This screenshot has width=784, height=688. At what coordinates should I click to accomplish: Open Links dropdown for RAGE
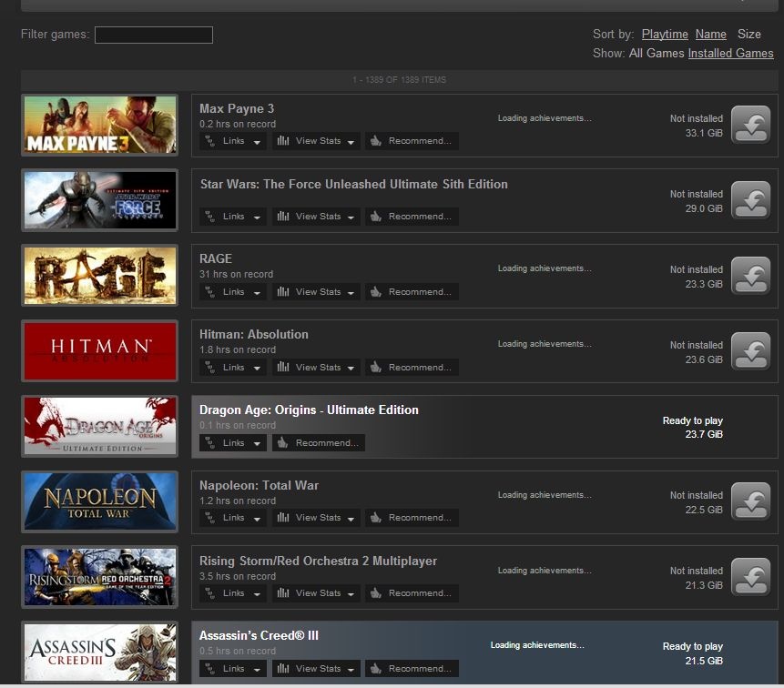pyautogui.click(x=233, y=292)
